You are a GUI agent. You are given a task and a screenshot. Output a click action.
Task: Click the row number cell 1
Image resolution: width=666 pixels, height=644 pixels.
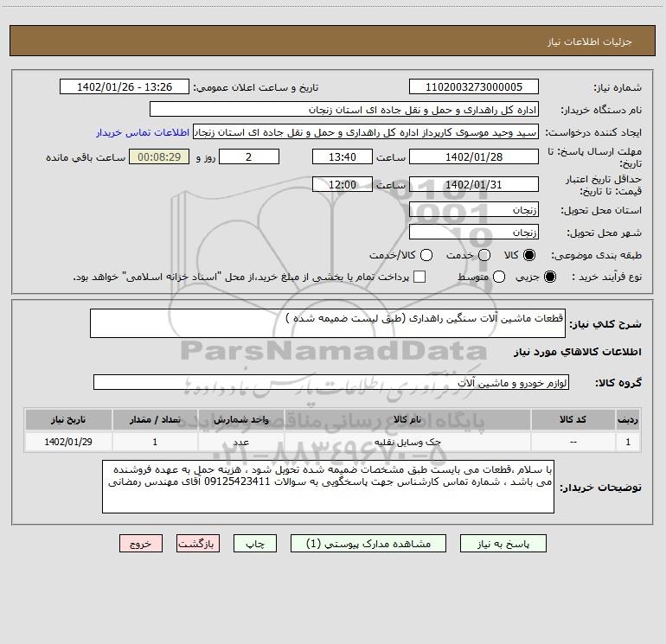coord(628,442)
